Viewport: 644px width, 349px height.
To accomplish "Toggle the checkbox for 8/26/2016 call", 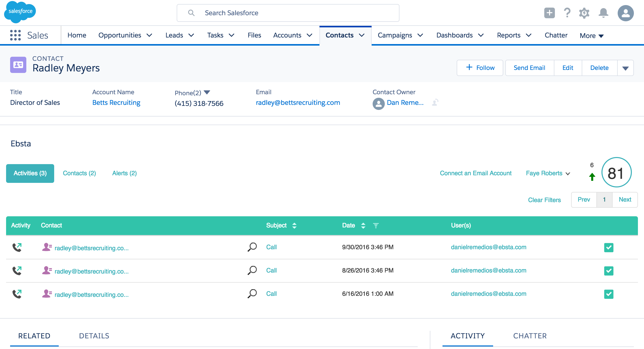I will [x=609, y=271].
